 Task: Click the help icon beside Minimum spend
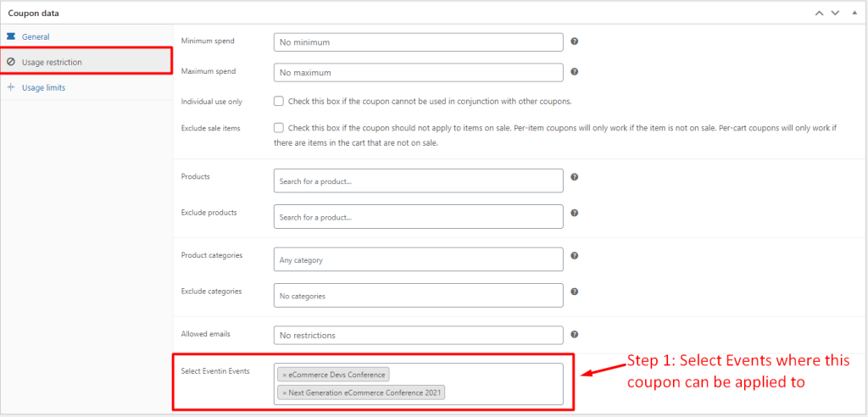575,42
